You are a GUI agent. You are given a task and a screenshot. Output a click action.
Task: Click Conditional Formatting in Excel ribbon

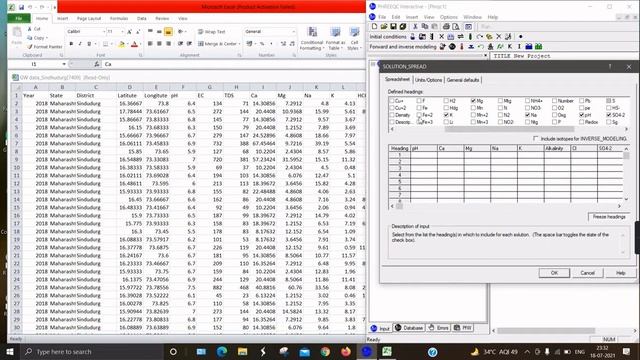click(x=312, y=39)
